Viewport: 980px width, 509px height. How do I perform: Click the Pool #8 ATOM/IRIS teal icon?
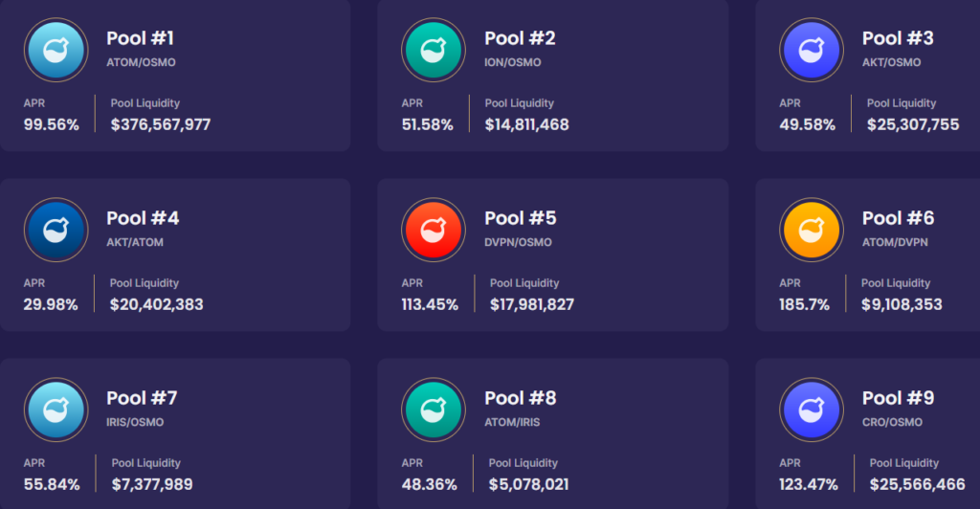[x=434, y=409]
